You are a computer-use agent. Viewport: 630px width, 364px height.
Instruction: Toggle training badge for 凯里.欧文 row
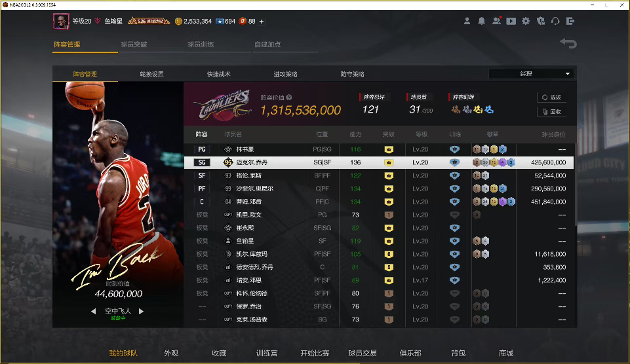click(454, 215)
